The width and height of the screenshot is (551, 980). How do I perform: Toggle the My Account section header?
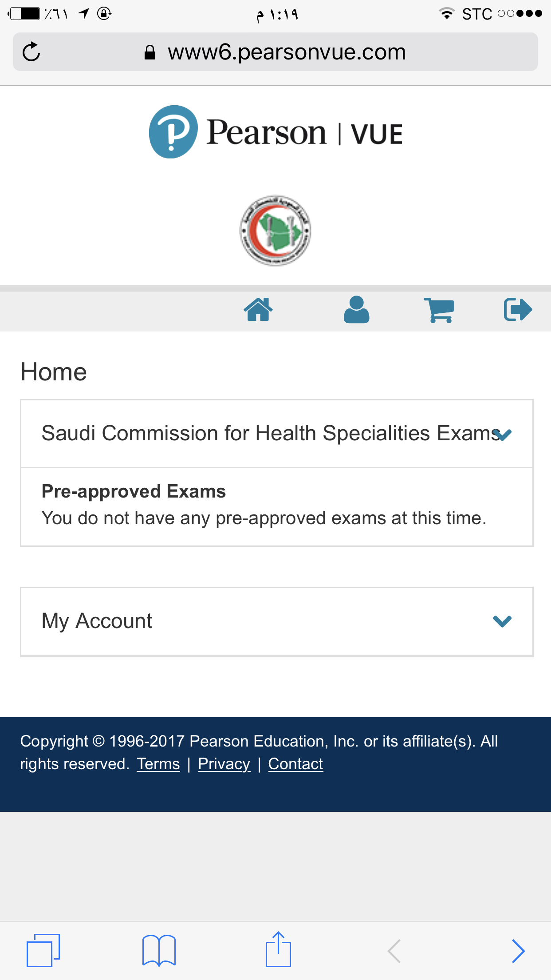[277, 621]
